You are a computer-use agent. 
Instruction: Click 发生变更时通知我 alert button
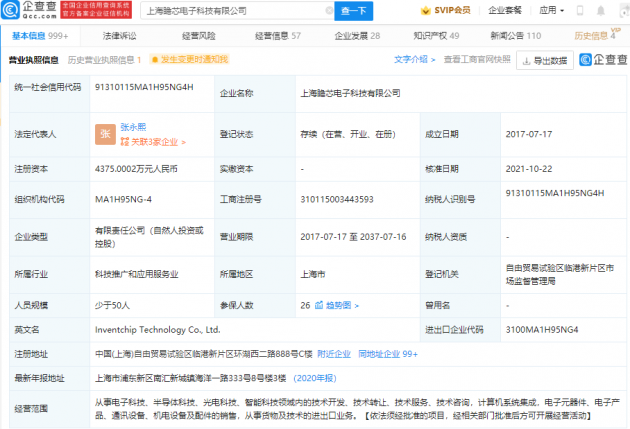pyautogui.click(x=190, y=59)
